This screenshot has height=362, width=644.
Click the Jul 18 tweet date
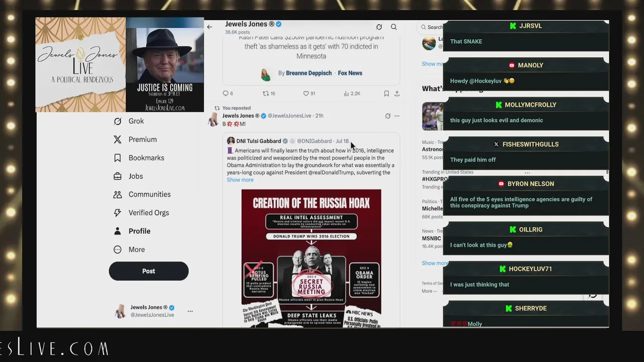[342, 141]
